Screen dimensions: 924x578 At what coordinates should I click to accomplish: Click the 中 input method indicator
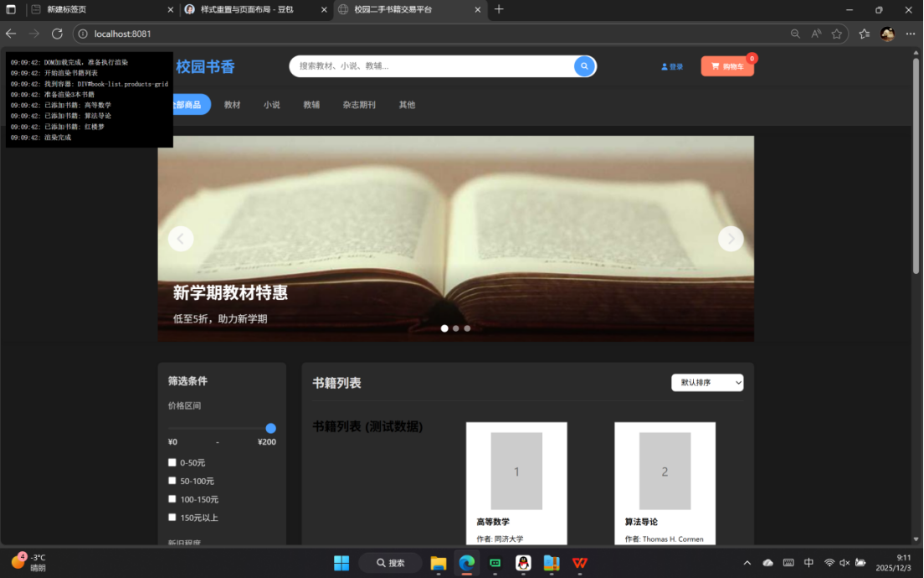tap(808, 563)
